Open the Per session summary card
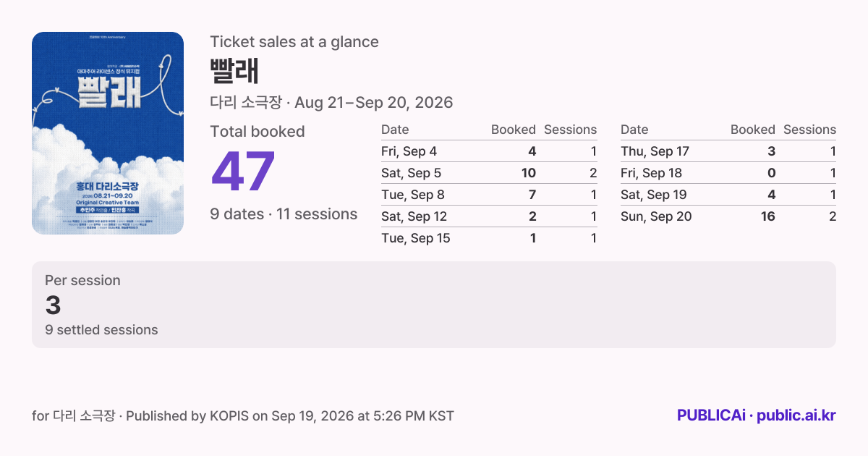 click(x=434, y=305)
